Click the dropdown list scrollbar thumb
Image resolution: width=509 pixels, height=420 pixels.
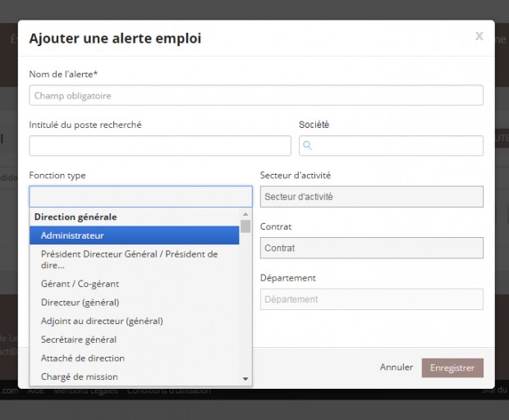245,226
